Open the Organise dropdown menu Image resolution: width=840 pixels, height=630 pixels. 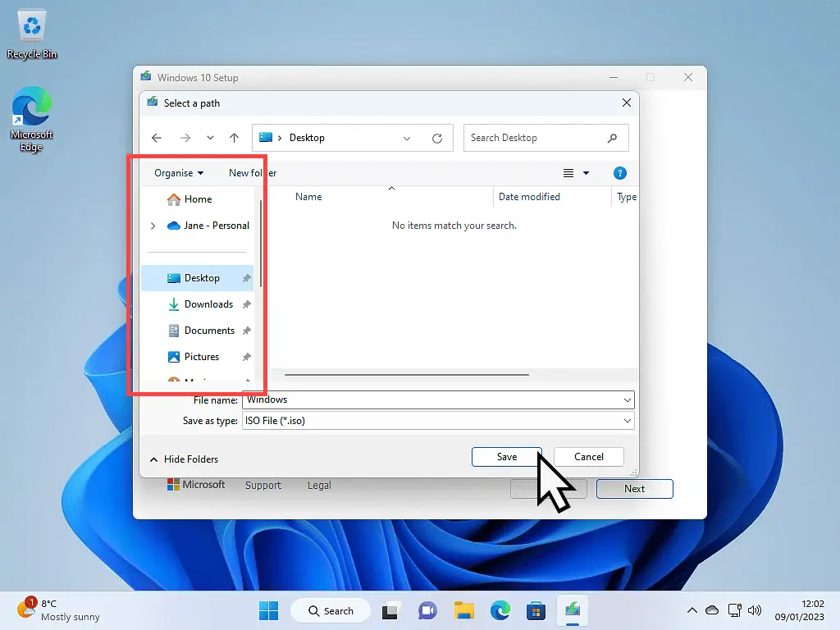click(178, 173)
